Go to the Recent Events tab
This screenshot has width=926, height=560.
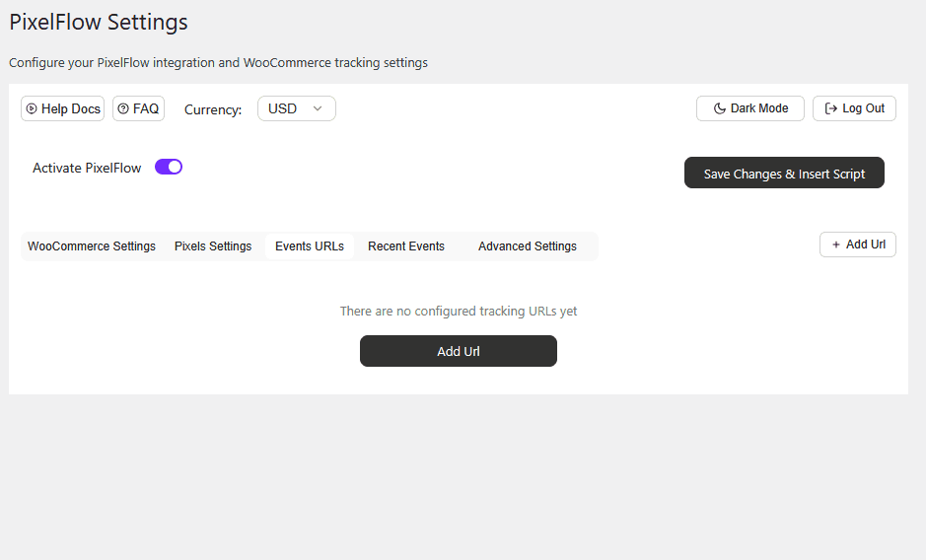coord(406,246)
